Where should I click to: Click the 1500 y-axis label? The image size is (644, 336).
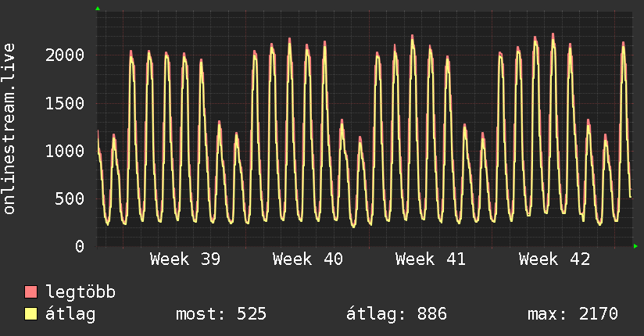coord(65,103)
